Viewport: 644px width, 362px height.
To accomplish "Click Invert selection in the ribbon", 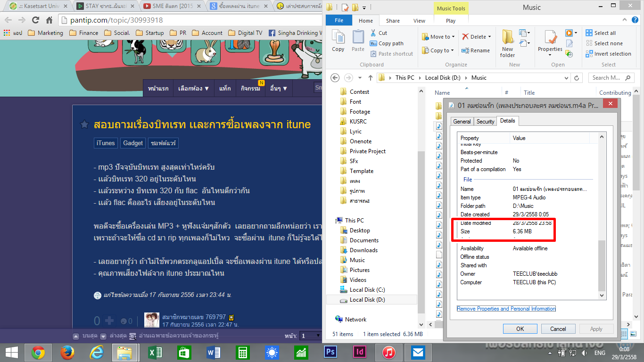I will coord(608,54).
